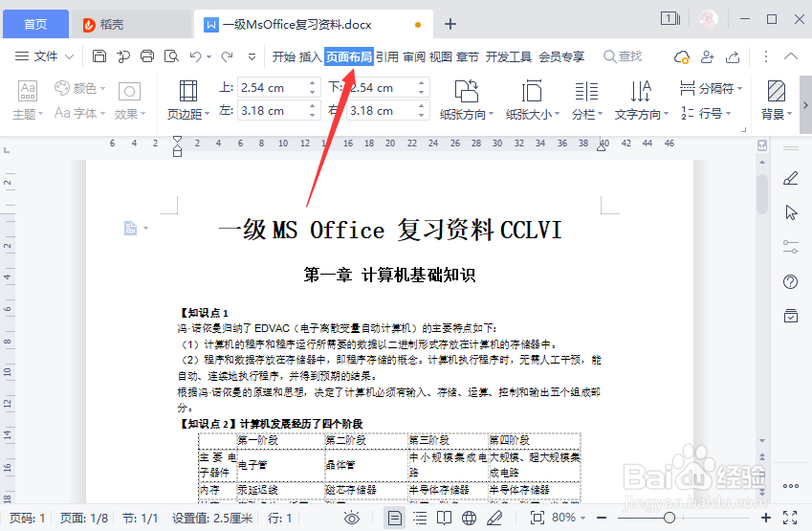
Task: Click the Redo arrow icon
Action: point(227,55)
